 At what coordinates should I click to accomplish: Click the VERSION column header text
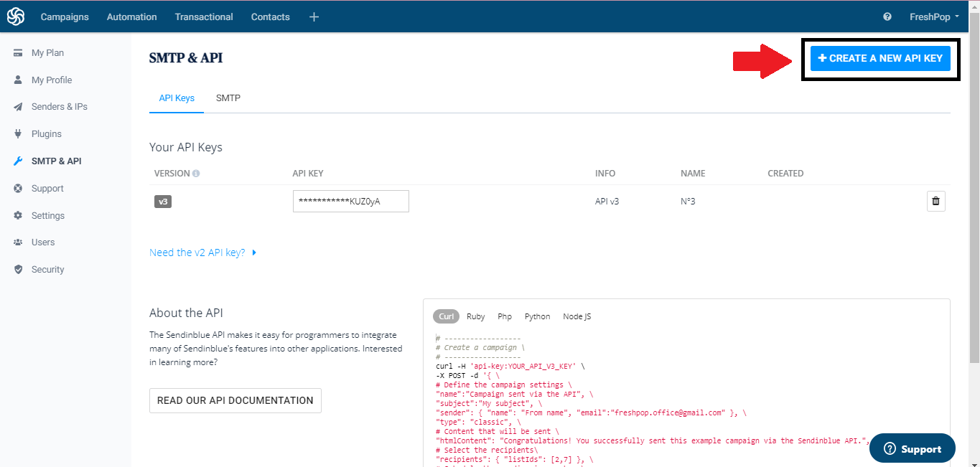(x=172, y=174)
